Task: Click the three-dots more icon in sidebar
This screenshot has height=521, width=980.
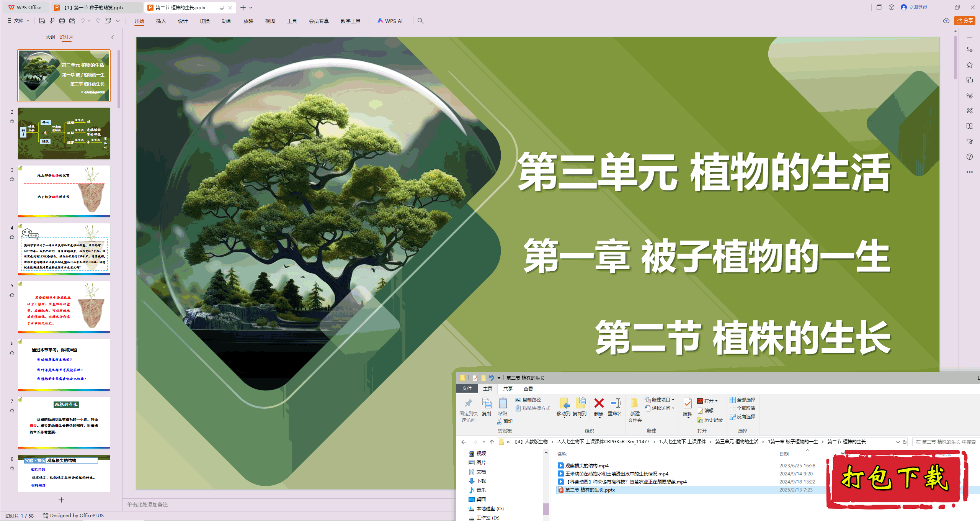Action: pos(970,172)
